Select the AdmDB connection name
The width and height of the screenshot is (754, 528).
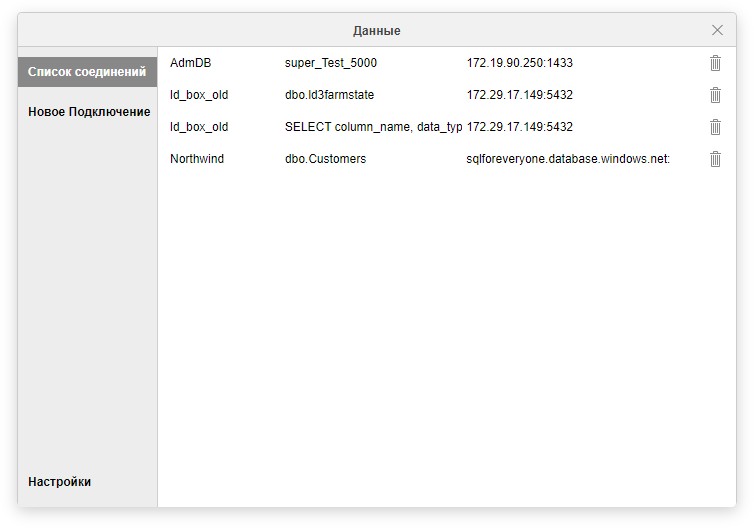(191, 63)
